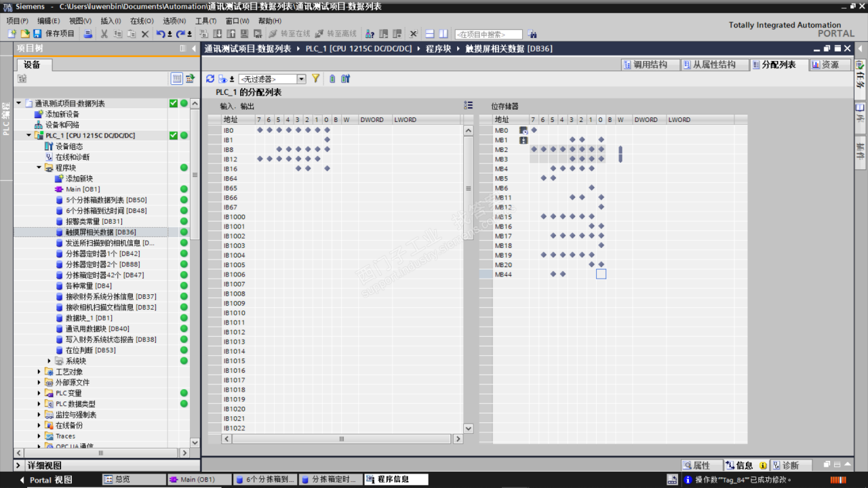Select 在位判断 [DB53] data block

(91, 350)
